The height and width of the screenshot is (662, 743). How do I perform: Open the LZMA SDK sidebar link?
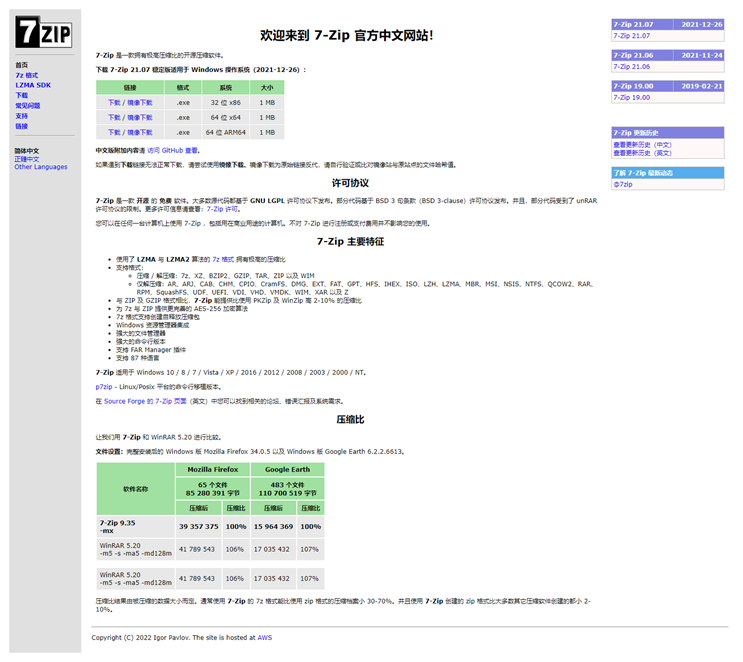coord(33,85)
